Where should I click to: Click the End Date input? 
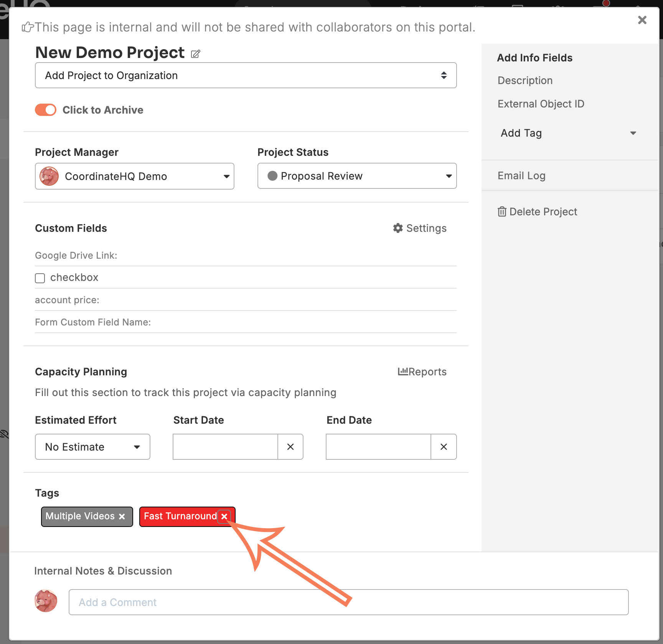[378, 447]
